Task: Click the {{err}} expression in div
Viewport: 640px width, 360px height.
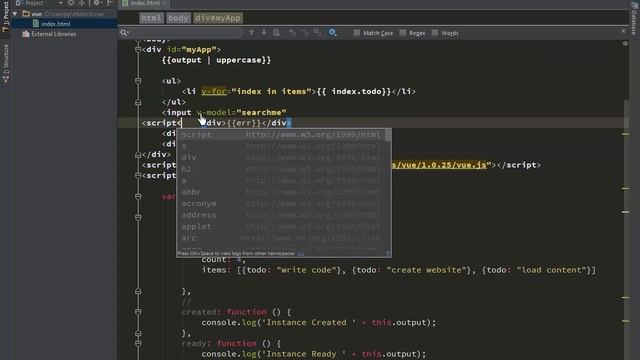Action: click(x=243, y=123)
